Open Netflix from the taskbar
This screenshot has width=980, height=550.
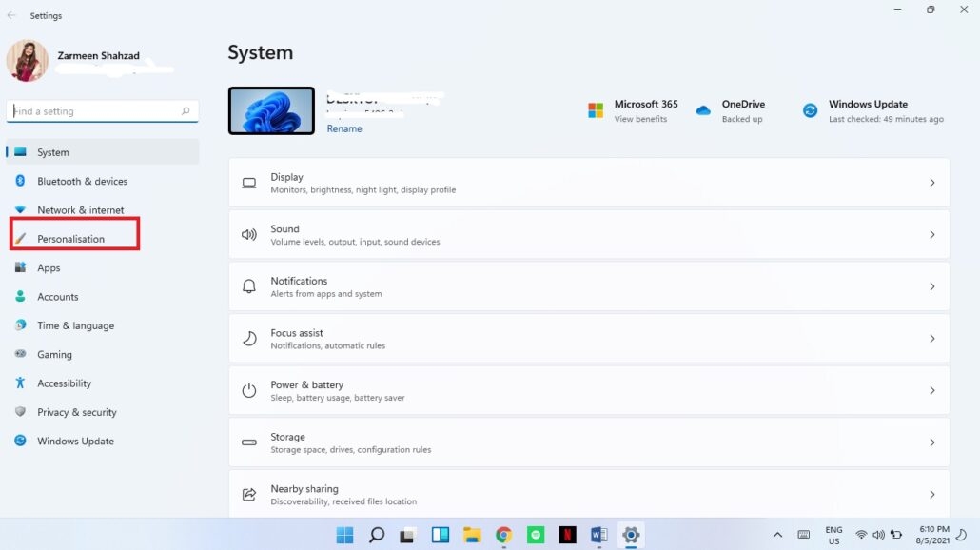567,535
